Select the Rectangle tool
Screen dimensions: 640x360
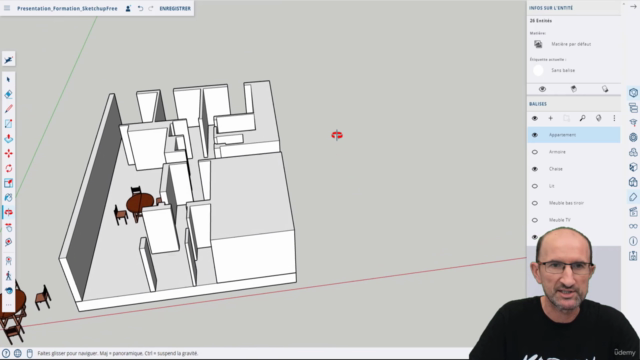pos(9,124)
